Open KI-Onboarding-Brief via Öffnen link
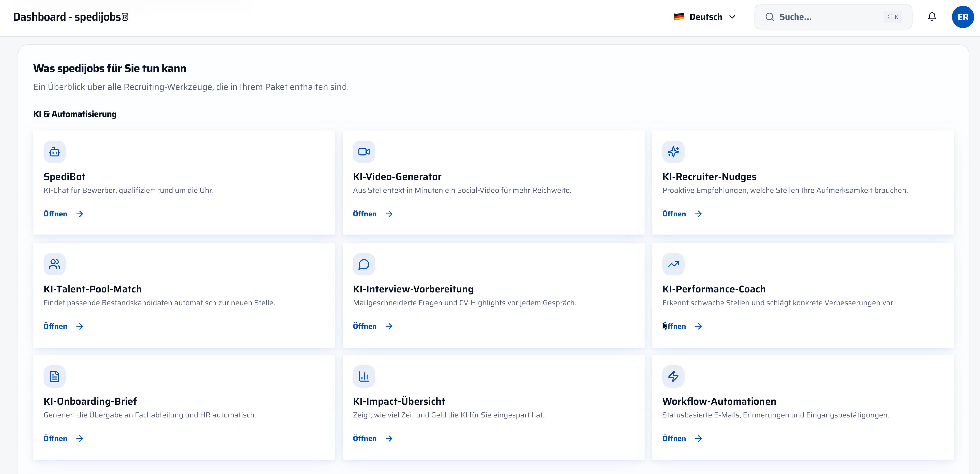 coord(63,438)
